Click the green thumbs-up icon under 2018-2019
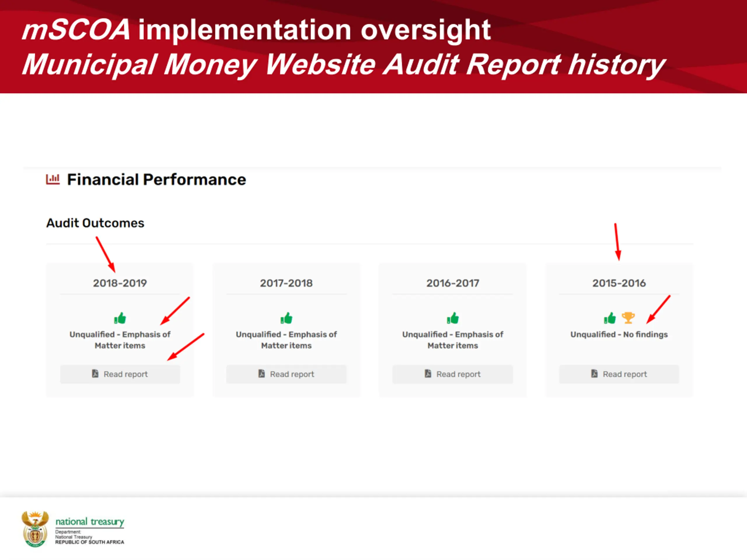 120,318
